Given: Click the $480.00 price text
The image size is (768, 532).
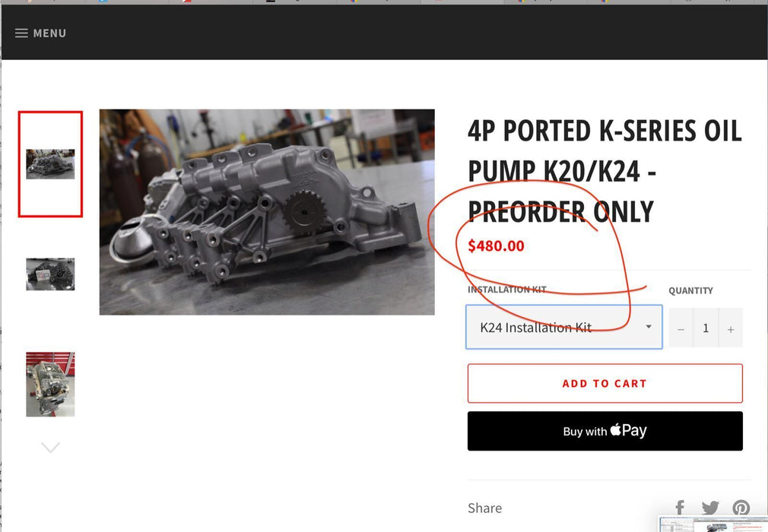Looking at the screenshot, I should 496,245.
